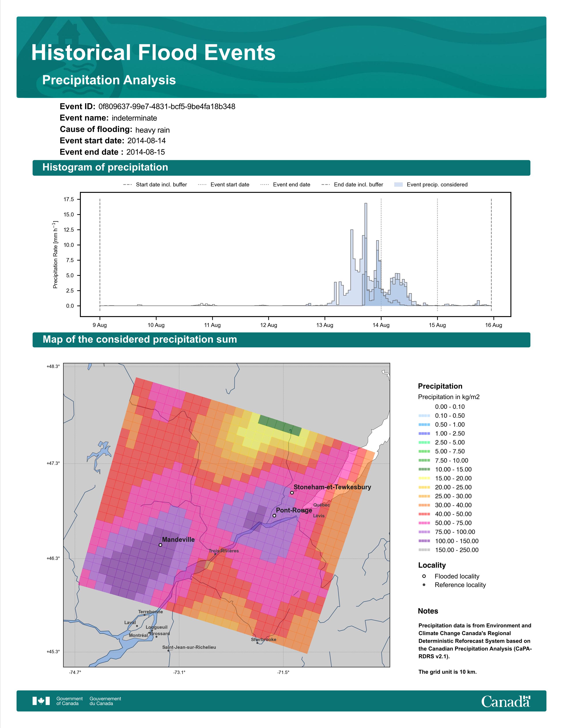Select the Event ID value 0f809637-99e7-4831-bcf5-9be4fa18b348
This screenshot has height=728, width=563.
pos(167,107)
